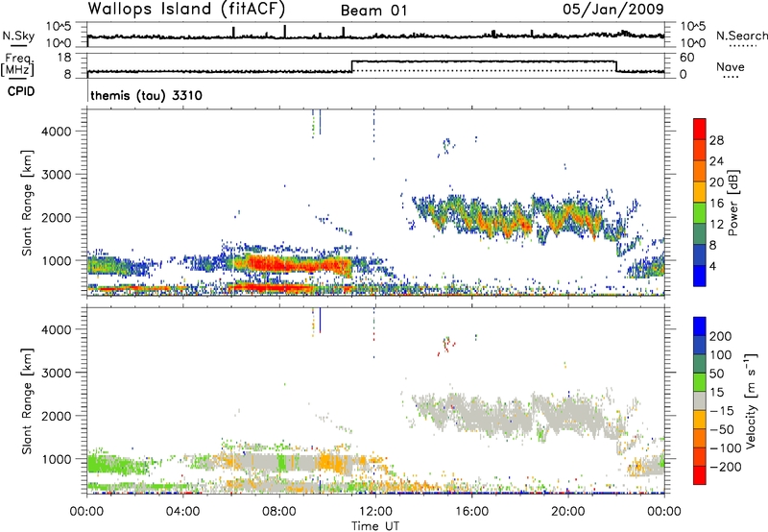
Task: Click the "Power [dB]" colorbar title
Action: [732, 203]
